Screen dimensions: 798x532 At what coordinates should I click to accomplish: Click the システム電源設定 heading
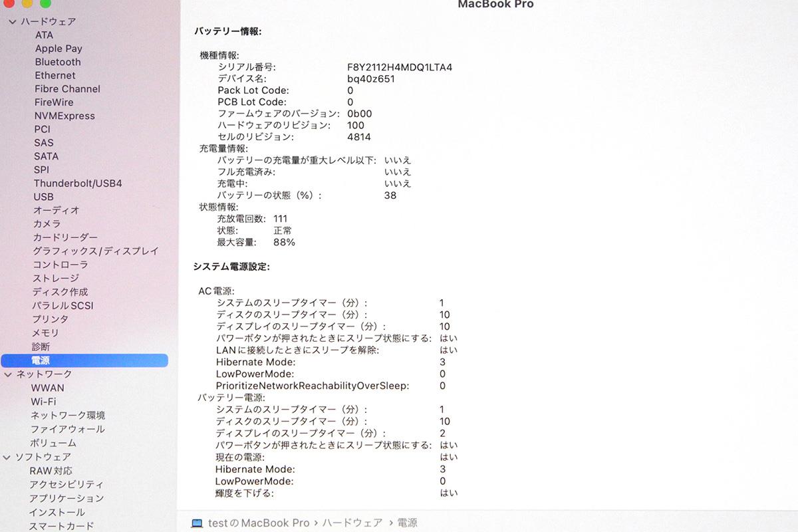coord(231,267)
